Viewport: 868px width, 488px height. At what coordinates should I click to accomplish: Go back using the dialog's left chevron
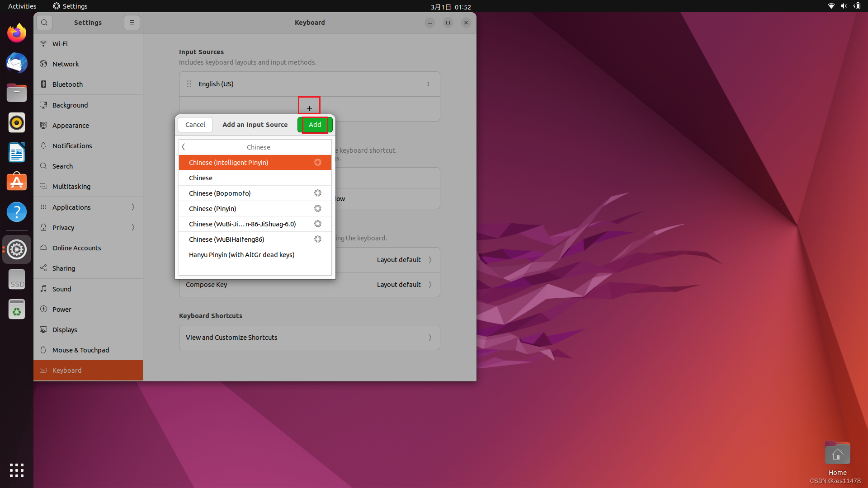184,146
